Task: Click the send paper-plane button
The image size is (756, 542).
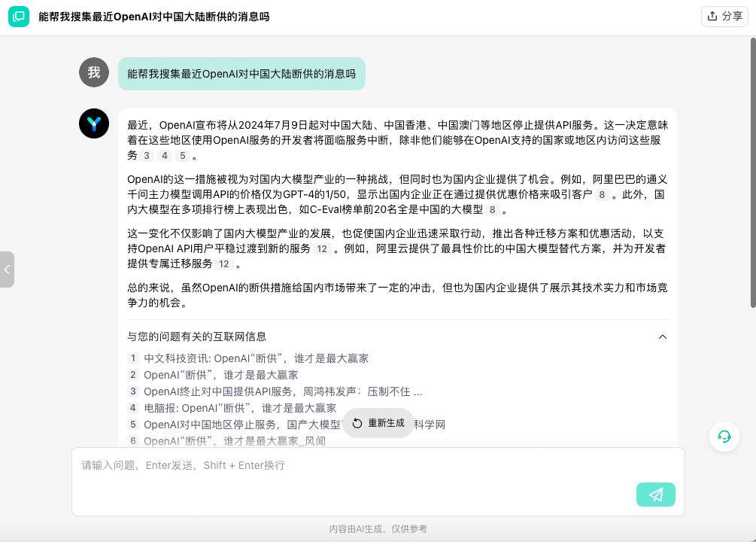Action: click(x=656, y=495)
